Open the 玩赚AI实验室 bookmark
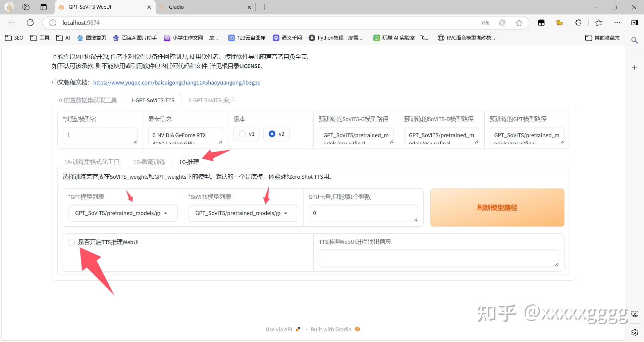This screenshot has height=342, width=644. click(400, 38)
